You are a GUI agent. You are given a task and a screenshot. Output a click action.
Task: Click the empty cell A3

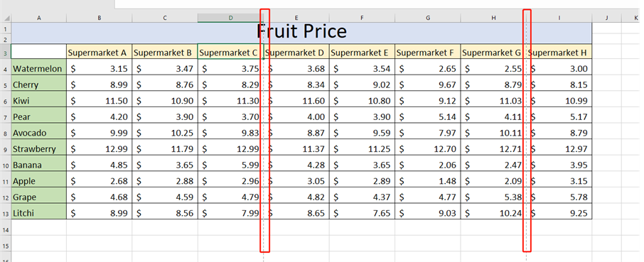[x=39, y=53]
